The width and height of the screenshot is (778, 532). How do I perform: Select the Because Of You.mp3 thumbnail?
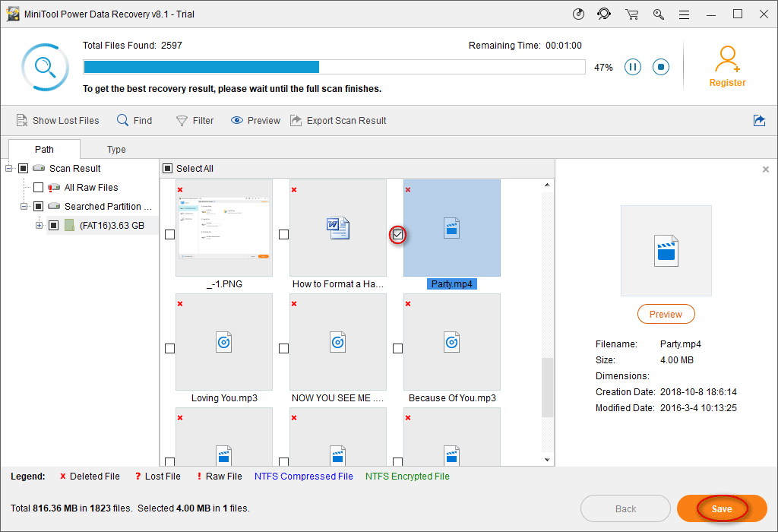click(452, 342)
